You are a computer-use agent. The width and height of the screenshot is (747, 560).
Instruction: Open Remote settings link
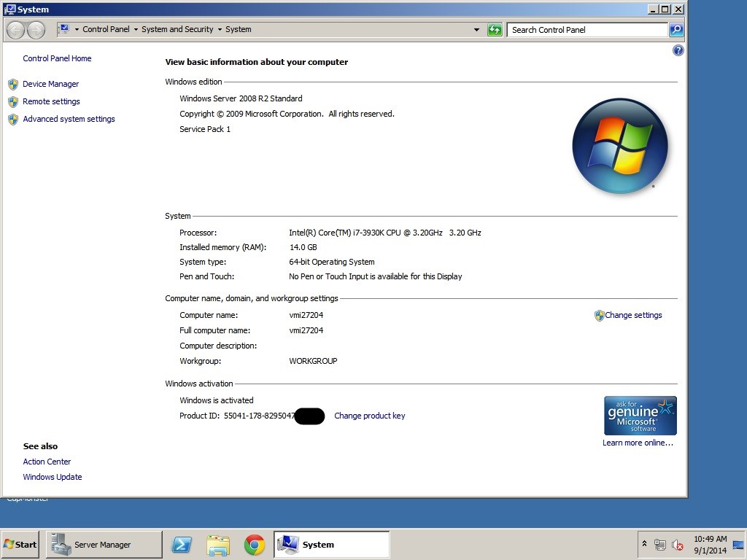(52, 102)
